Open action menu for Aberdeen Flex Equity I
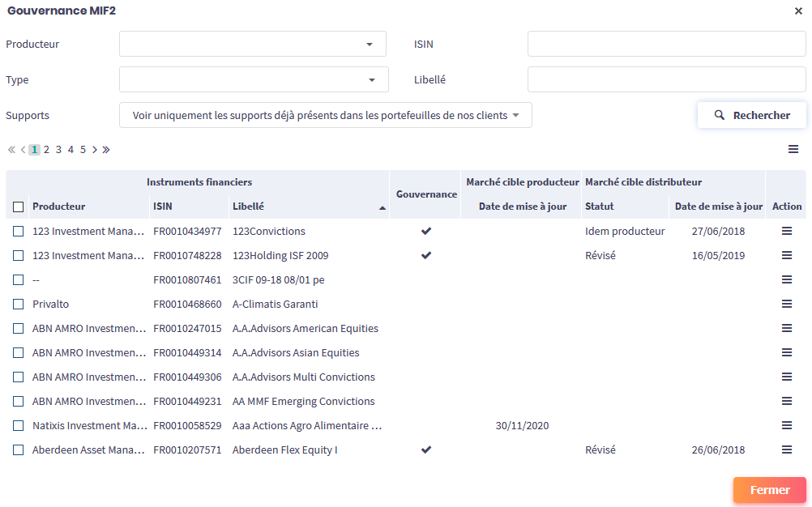This screenshot has height=507, width=812. point(786,450)
